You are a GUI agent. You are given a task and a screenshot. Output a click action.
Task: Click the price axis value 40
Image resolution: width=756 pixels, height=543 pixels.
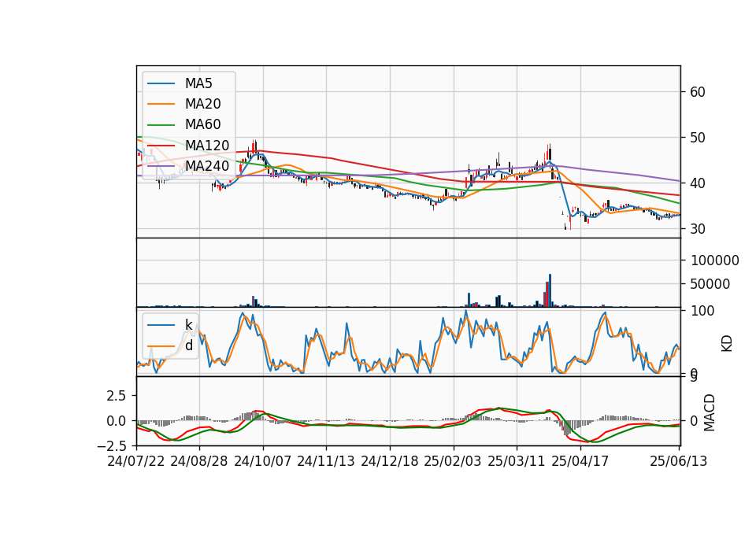[698, 183]
